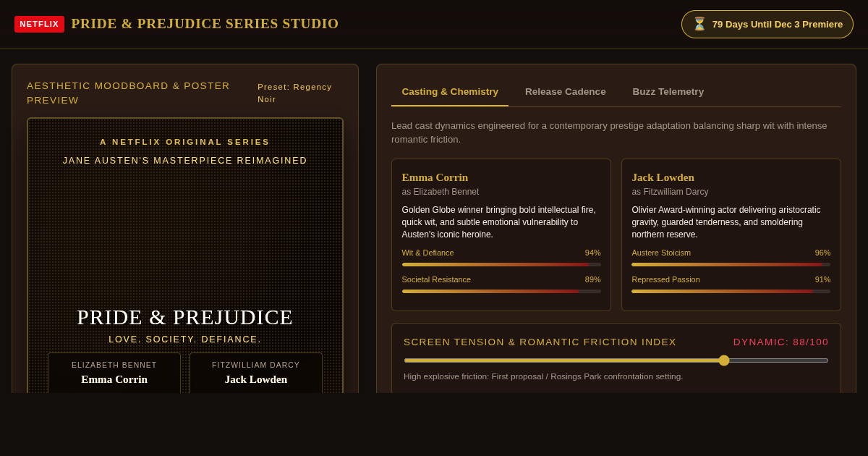Click the Netflix logo badge
This screenshot has width=868, height=456.
[39, 24]
